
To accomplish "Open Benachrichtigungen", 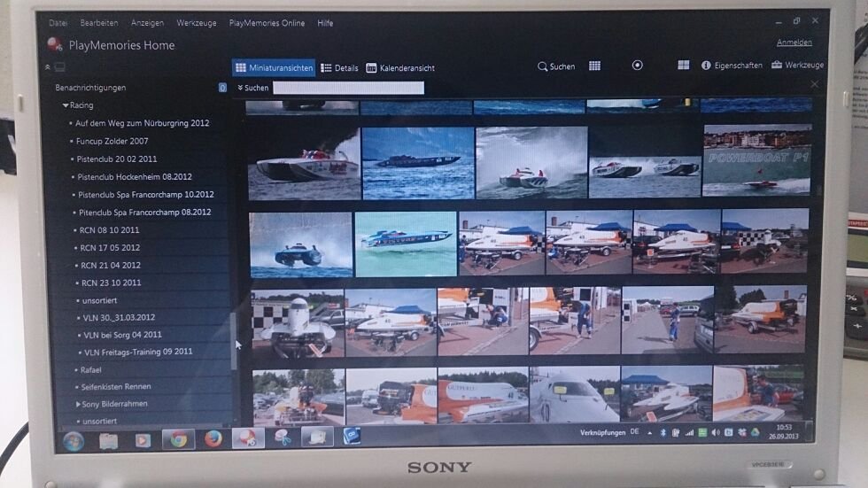I will coord(90,88).
